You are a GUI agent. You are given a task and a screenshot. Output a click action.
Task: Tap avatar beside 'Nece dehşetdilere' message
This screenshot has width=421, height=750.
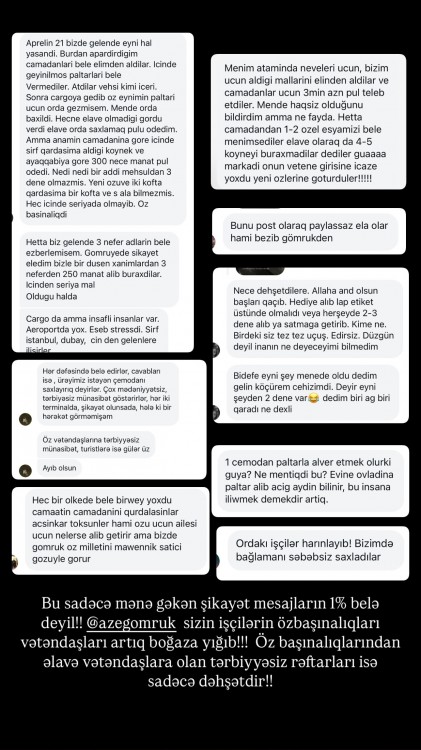click(216, 350)
